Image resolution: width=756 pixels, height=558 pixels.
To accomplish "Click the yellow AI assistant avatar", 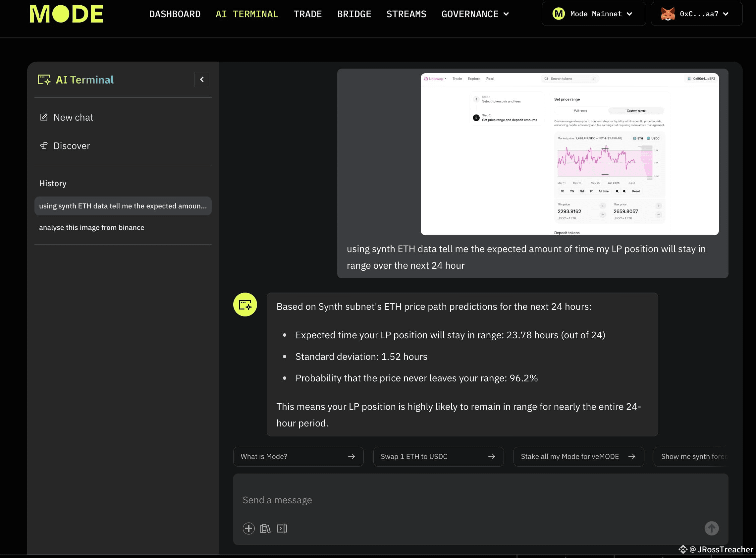I will click(x=245, y=304).
